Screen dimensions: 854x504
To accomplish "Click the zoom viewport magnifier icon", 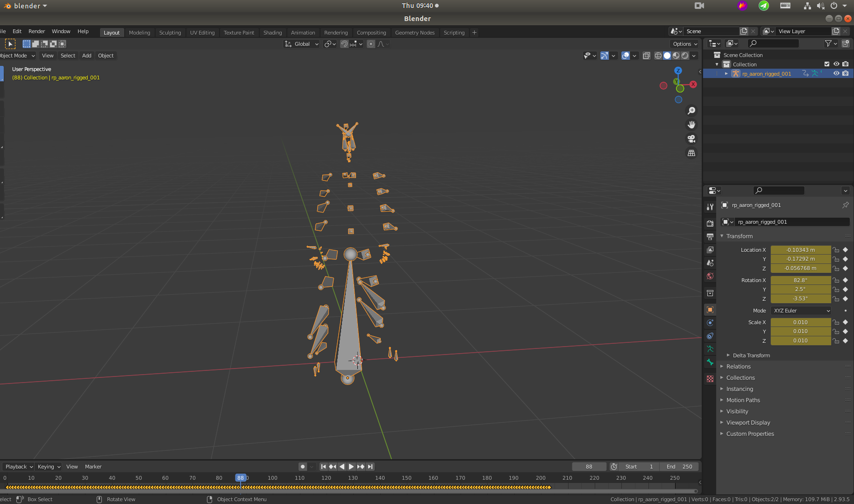I will coord(691,111).
